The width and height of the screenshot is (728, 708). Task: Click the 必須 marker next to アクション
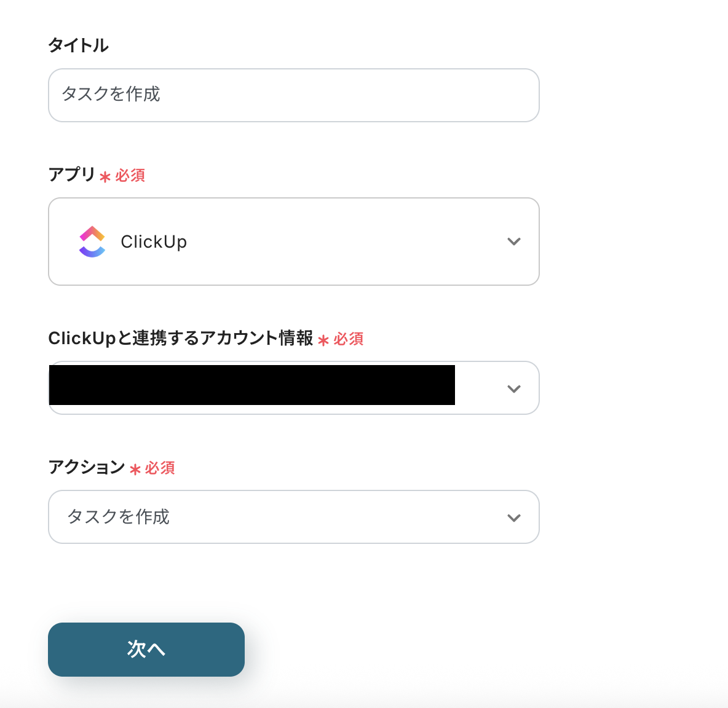point(160,468)
